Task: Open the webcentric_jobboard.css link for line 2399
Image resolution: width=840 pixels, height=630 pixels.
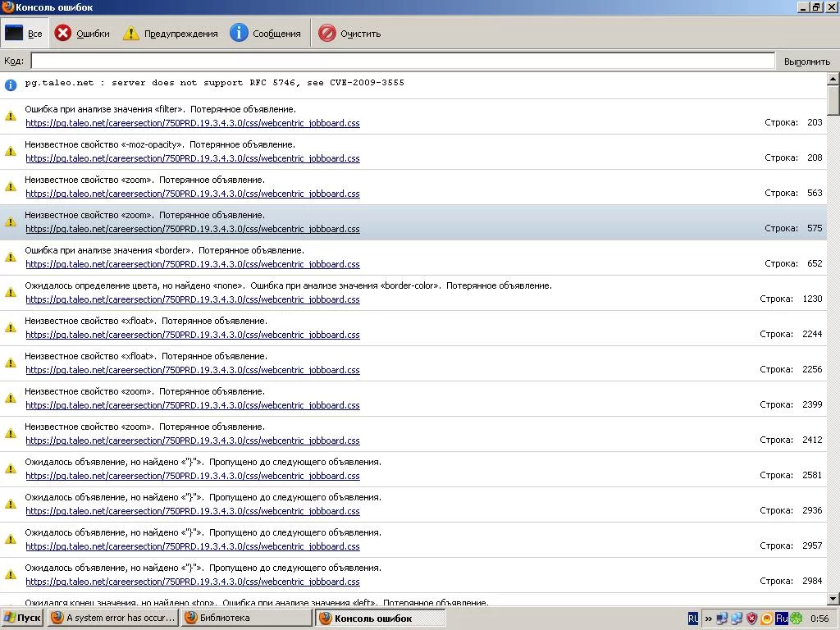Action: 193,405
